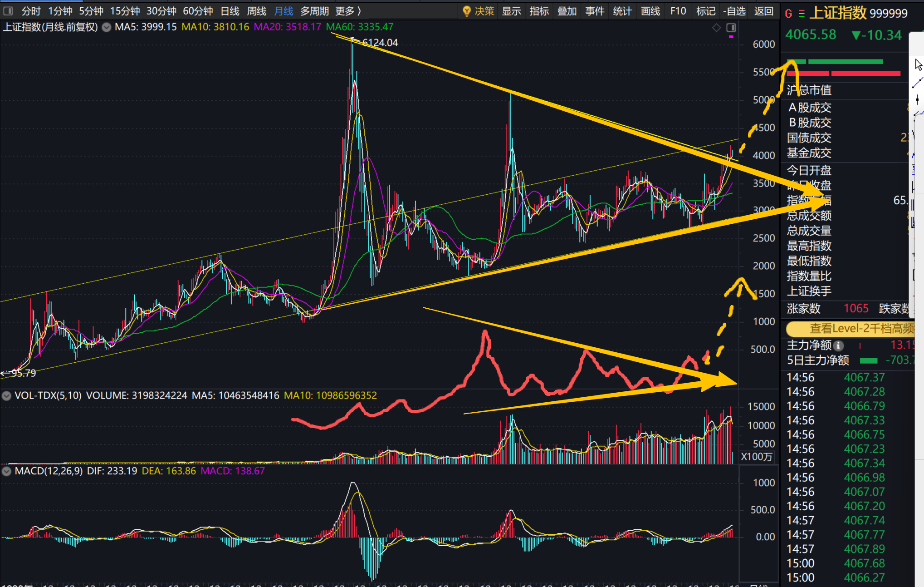
Task: Click X100万 volume unit label
Action: click(756, 457)
